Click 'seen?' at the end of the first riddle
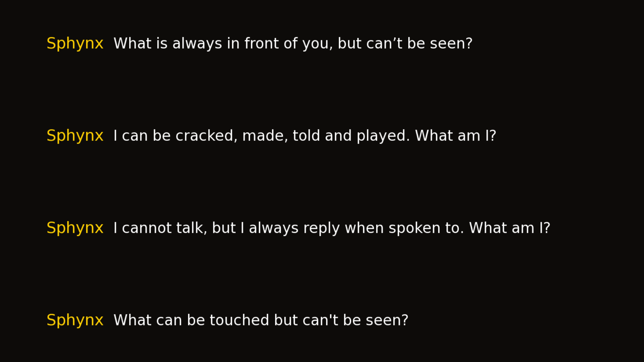The height and width of the screenshot is (362, 644). [x=451, y=44]
